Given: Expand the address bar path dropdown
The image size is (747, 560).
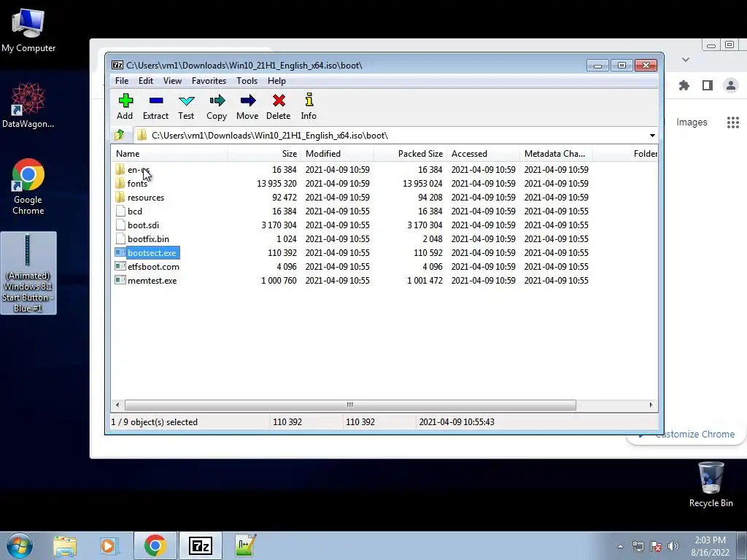Looking at the screenshot, I should [x=652, y=136].
